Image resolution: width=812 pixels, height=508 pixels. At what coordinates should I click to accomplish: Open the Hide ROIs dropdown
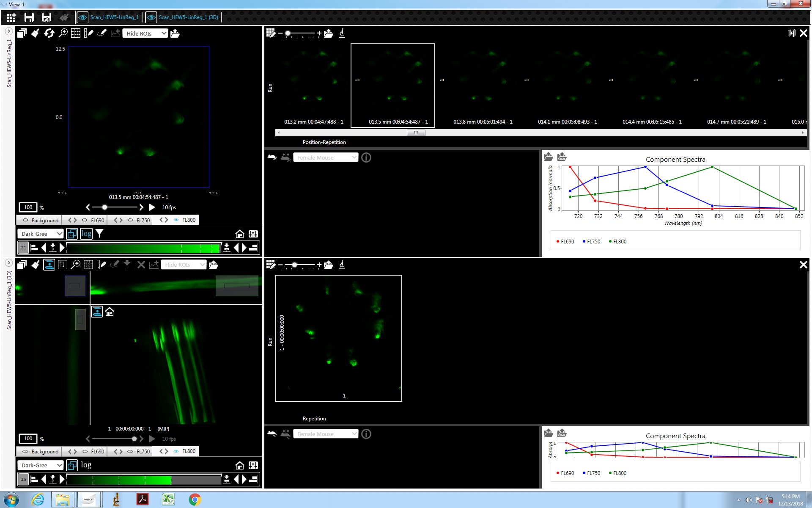pyautogui.click(x=145, y=33)
